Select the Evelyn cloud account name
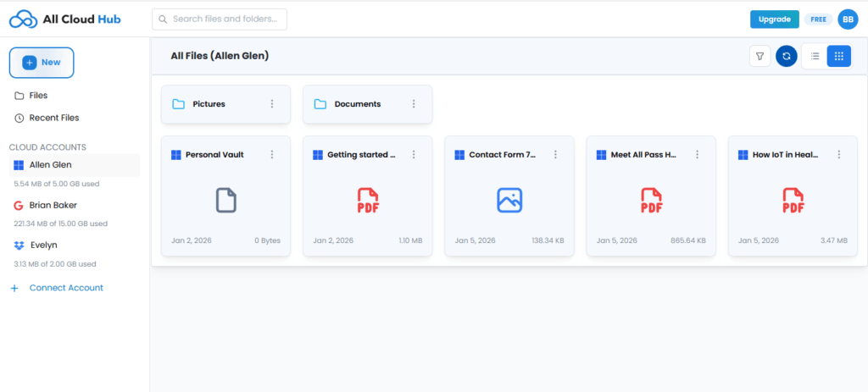 pos(44,245)
